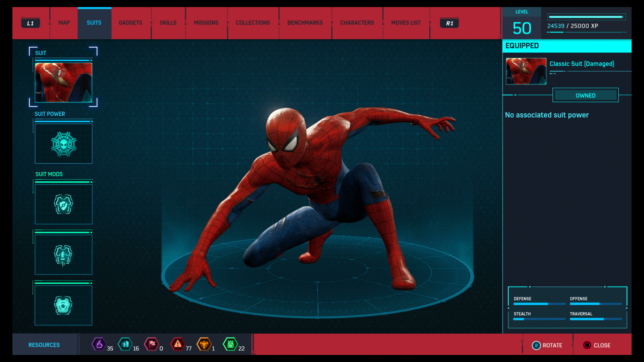The image size is (644, 362).
Task: Select the Classic Suit (Damaged) thumbnail
Action: tap(526, 71)
